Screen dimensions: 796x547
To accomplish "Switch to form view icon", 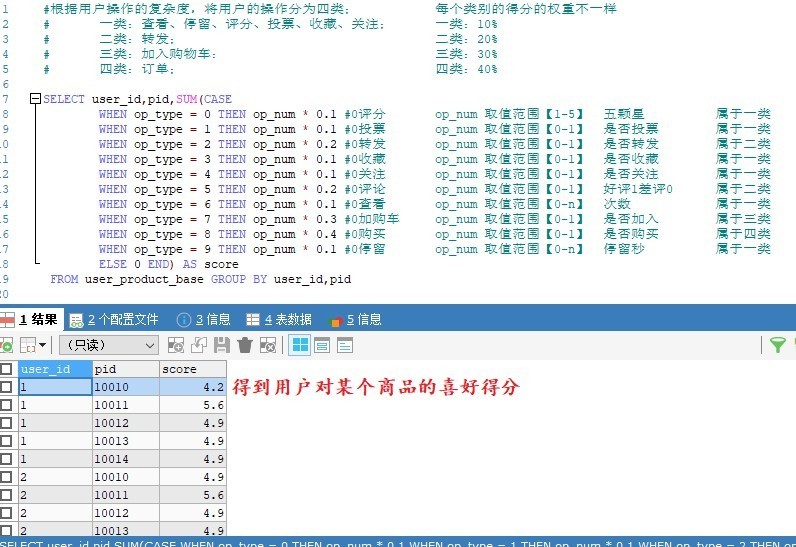I will click(x=322, y=345).
